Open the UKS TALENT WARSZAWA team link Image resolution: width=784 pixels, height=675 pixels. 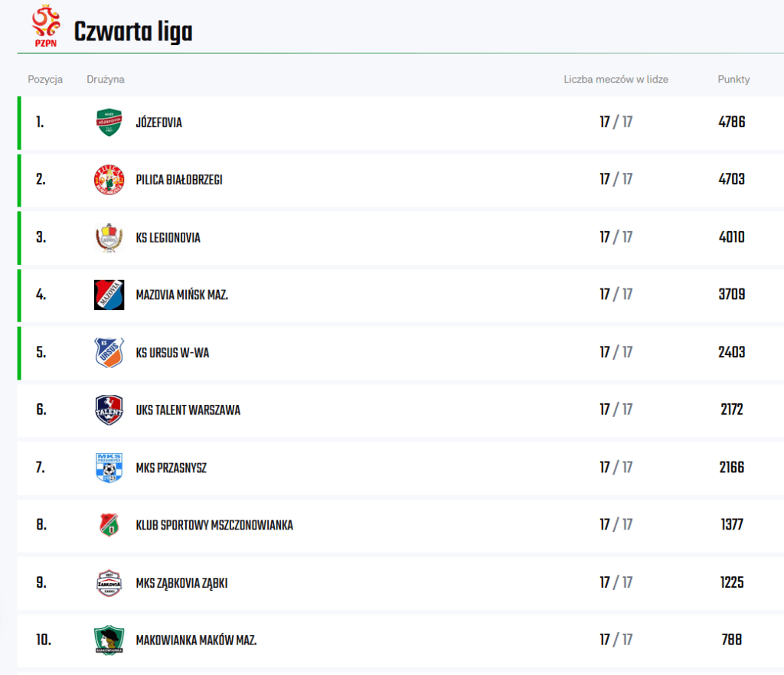click(x=188, y=410)
